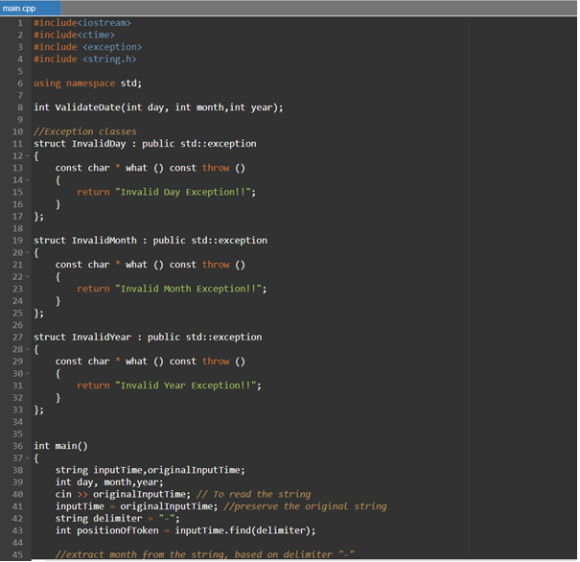580x562 pixels.
Task: Click "Invalid Month Exception!!" string literal
Action: click(189, 289)
